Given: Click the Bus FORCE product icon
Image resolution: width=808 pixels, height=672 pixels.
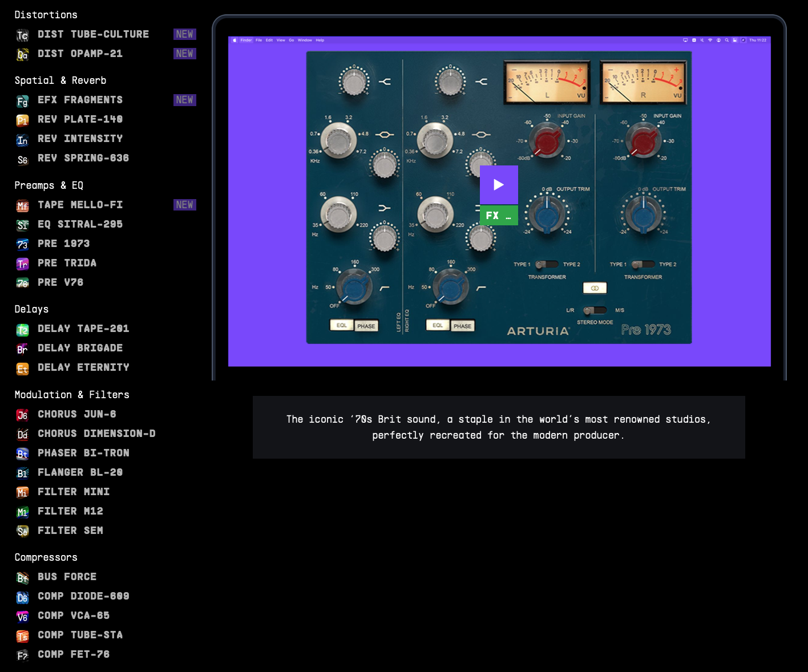Looking at the screenshot, I should 22,578.
